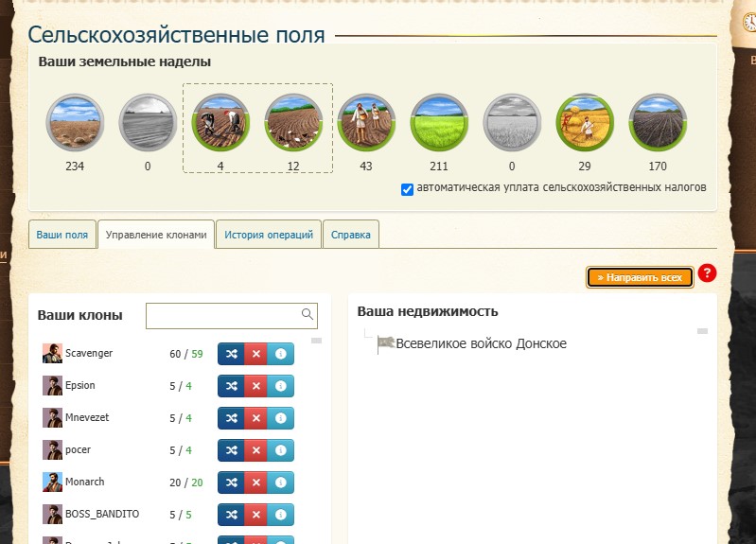Click the red X icon for Epsion
The image size is (756, 544).
click(x=255, y=386)
